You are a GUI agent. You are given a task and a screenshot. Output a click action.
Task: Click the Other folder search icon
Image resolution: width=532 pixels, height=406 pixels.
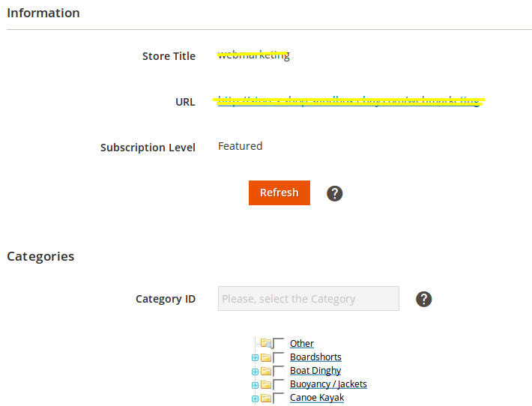pos(265,344)
